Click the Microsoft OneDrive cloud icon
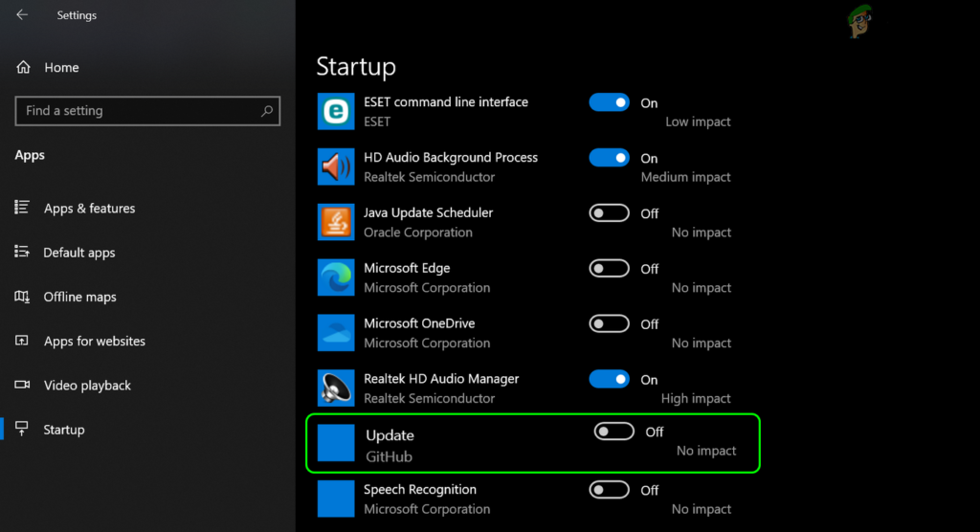The image size is (980, 532). click(336, 333)
